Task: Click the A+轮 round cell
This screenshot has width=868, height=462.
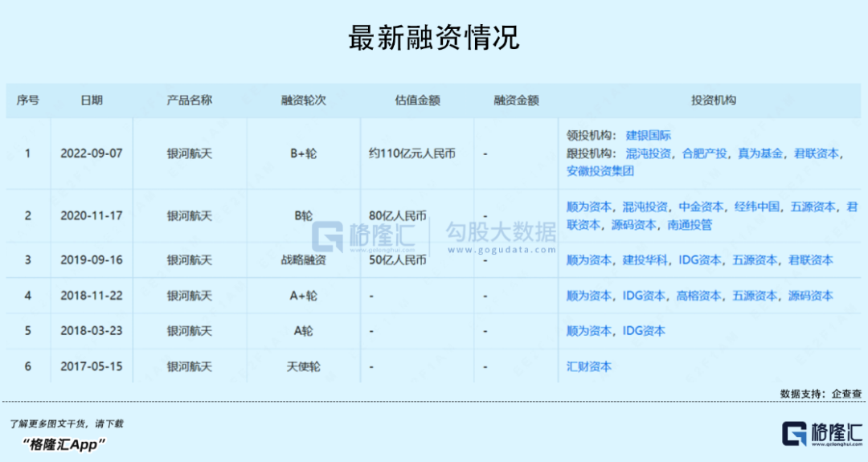Action: coord(303,296)
